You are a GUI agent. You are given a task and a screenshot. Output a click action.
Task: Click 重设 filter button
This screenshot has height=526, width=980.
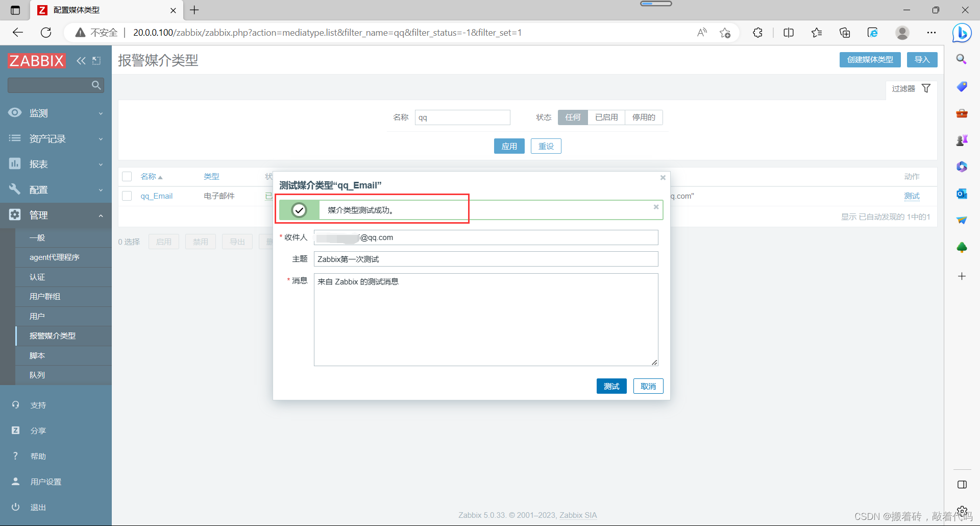[546, 146]
